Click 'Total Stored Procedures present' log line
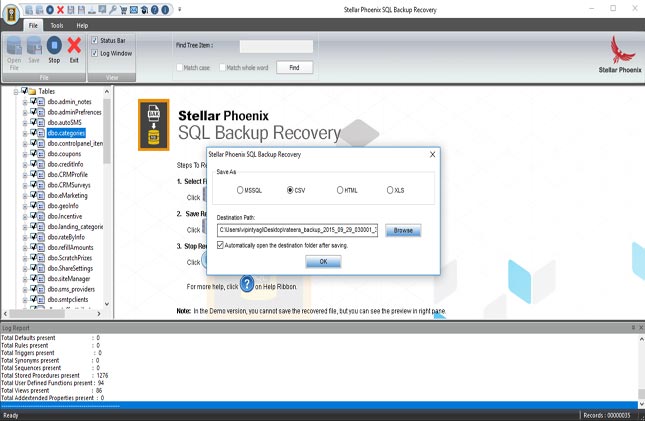This screenshot has width=645, height=421. 54,375
